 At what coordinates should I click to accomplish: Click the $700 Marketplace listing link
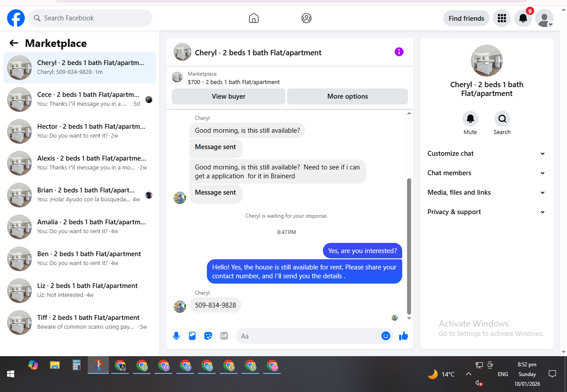[233, 82]
